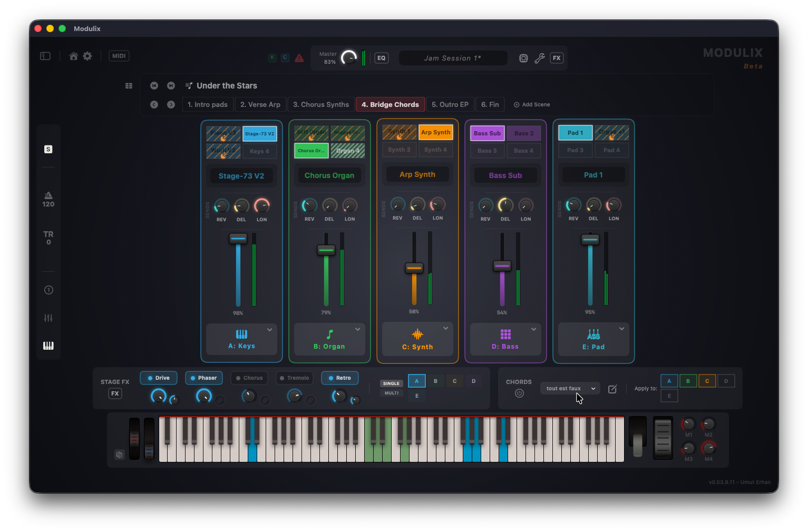Switch stage FX mode to MULTI
808x532 pixels.
point(392,393)
